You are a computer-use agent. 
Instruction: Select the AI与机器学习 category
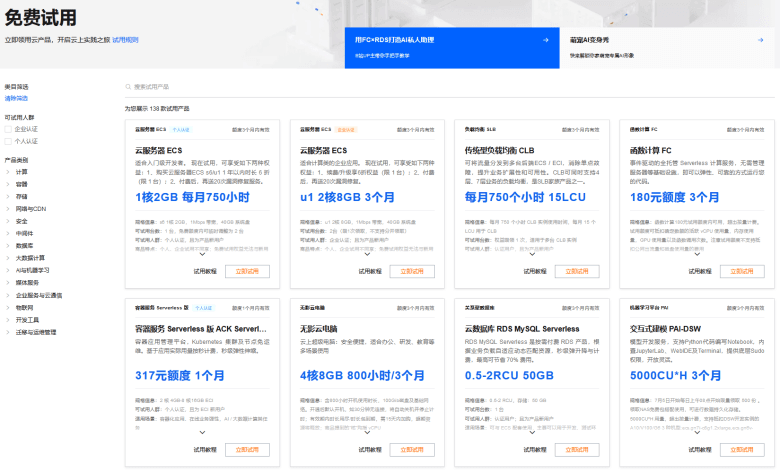pos(32,271)
